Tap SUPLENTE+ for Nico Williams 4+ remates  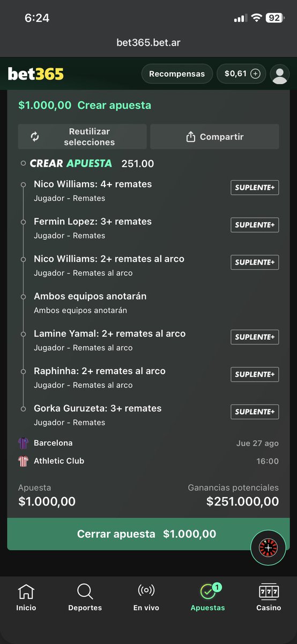[255, 188]
